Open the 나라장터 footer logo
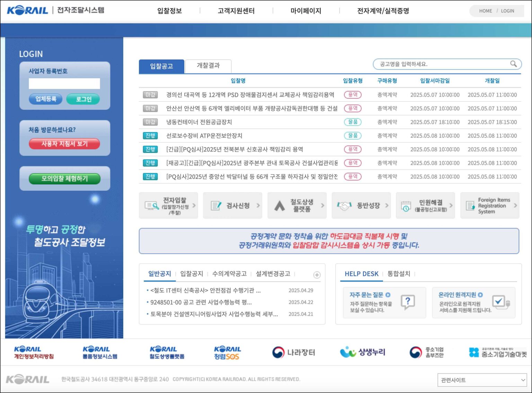The width and height of the screenshot is (532, 393). 294,352
